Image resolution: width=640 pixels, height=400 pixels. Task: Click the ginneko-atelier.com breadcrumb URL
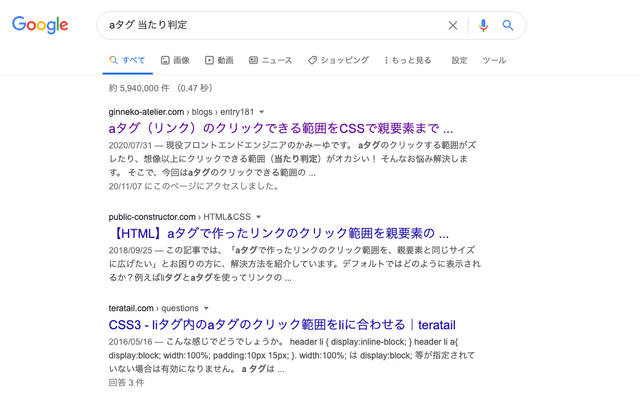181,112
